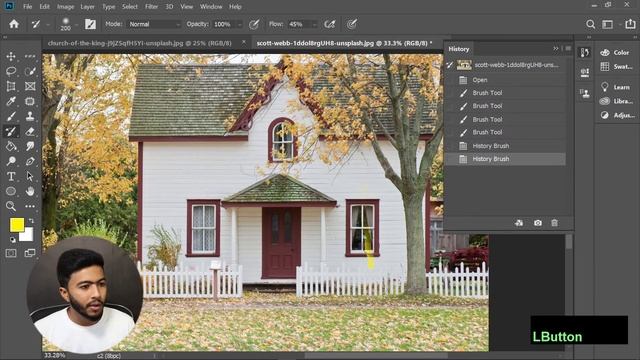The height and width of the screenshot is (360, 640).
Task: Select the Hand tool
Action: click(x=30, y=191)
